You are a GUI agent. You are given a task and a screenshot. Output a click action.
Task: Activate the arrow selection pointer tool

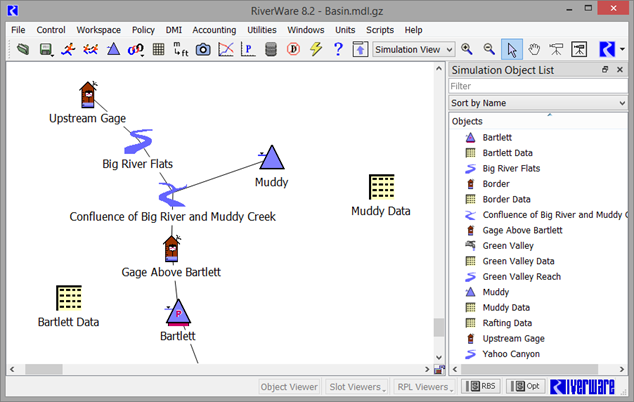click(512, 50)
